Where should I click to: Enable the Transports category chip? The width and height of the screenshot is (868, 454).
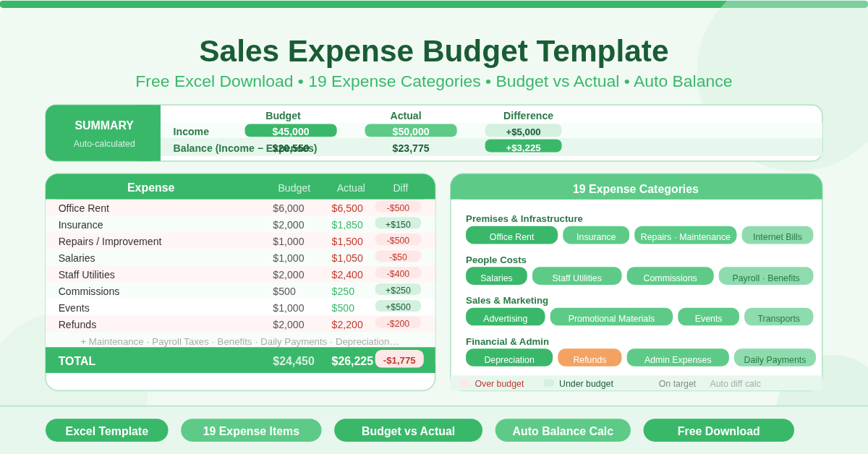click(x=778, y=317)
